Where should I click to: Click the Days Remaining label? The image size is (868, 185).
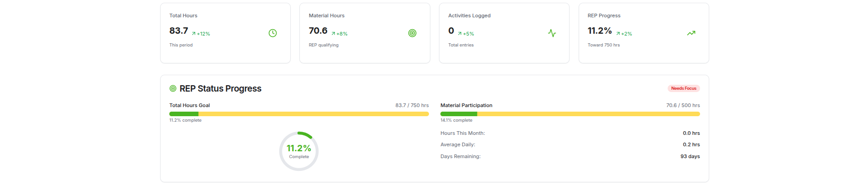tap(460, 156)
